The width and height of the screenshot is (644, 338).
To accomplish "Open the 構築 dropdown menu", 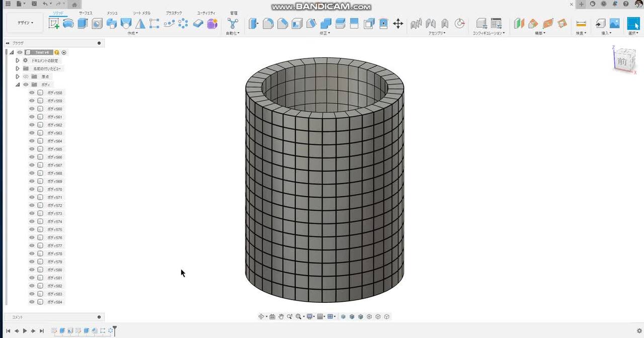I will [x=540, y=33].
